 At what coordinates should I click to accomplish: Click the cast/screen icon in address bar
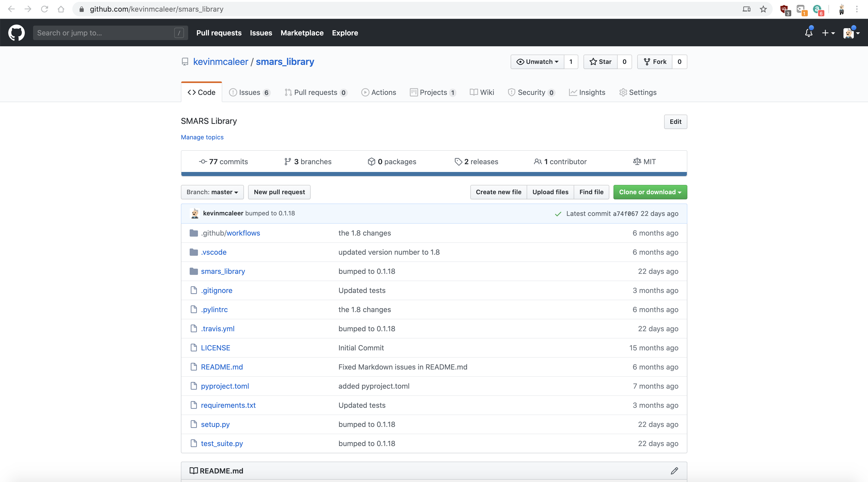pyautogui.click(x=746, y=9)
